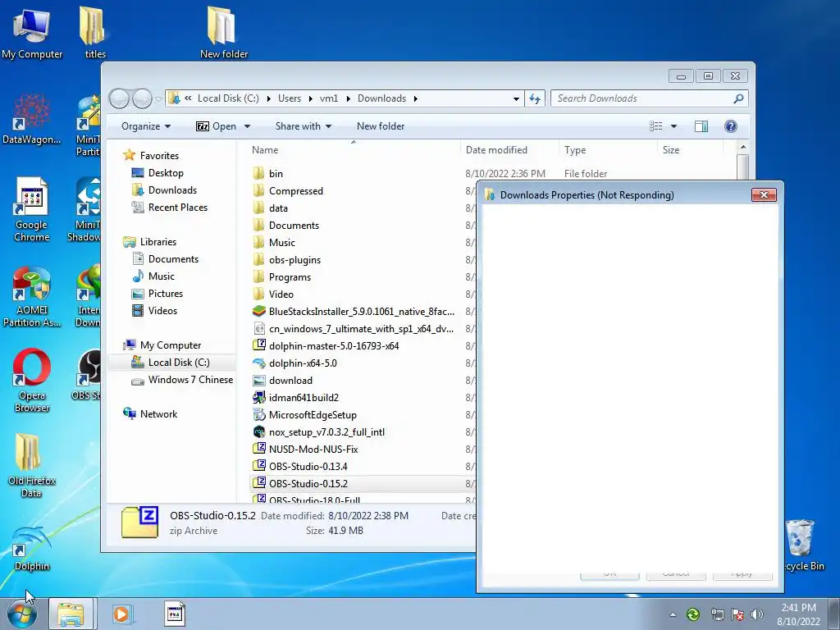840x630 pixels.
Task: Sort by Date modified column header
Action: [509, 150]
